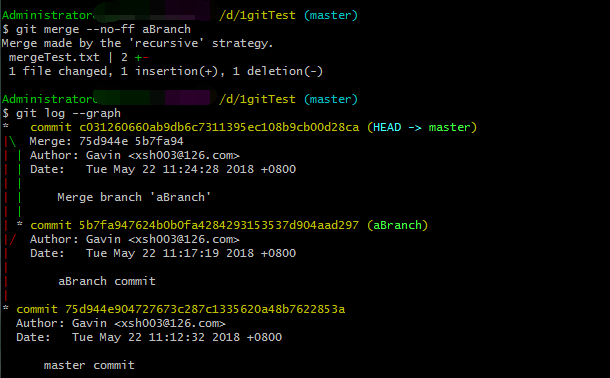This screenshot has height=378, width=610.
Task: Click the asterisk marker of aBranch commit
Action: [19, 224]
